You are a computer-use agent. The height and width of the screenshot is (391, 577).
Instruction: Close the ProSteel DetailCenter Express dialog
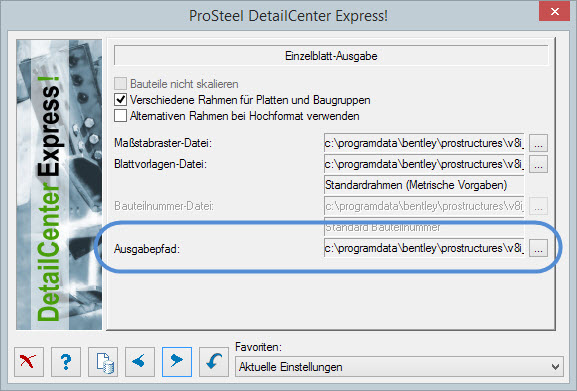tap(555, 11)
